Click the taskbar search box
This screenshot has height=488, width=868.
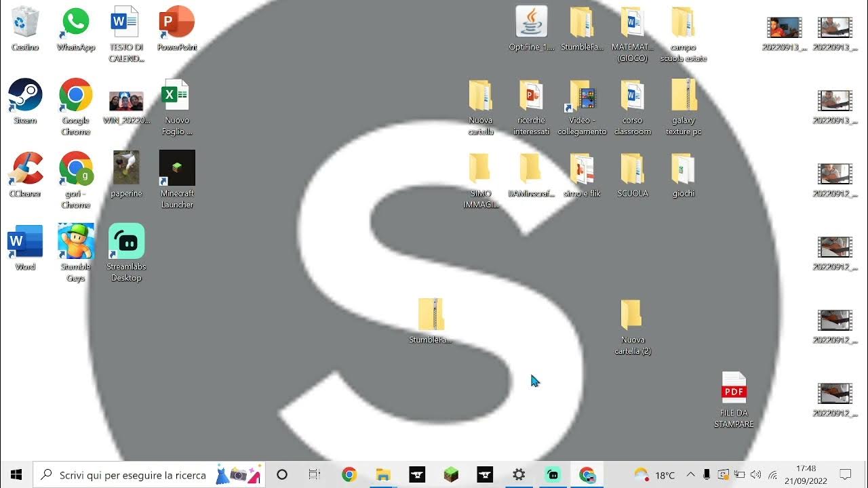[149, 474]
